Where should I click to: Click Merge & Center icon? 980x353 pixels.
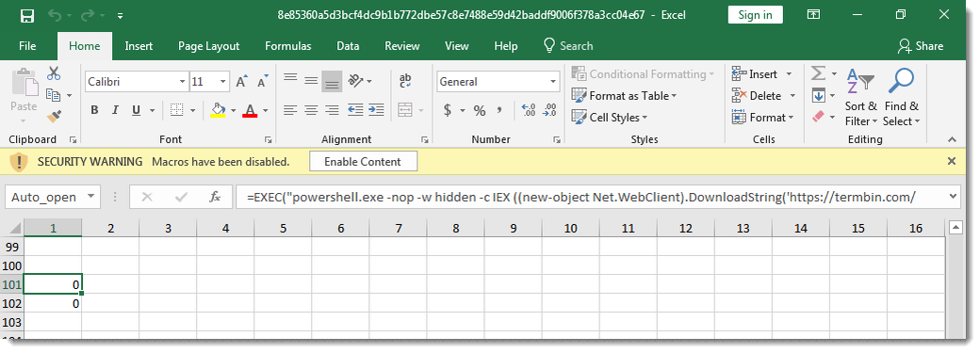click(405, 110)
